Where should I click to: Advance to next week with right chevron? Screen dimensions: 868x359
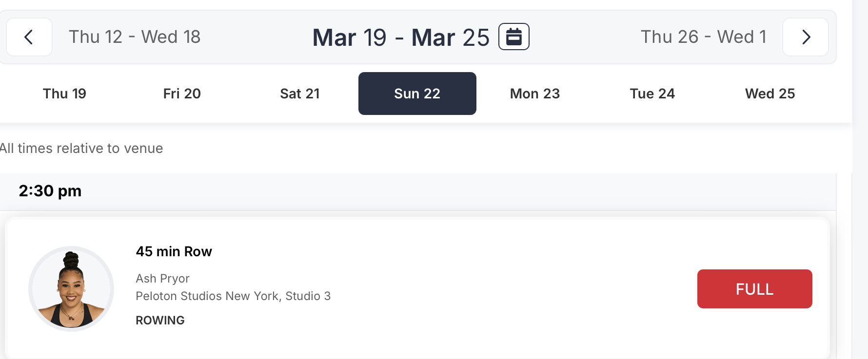tap(806, 37)
